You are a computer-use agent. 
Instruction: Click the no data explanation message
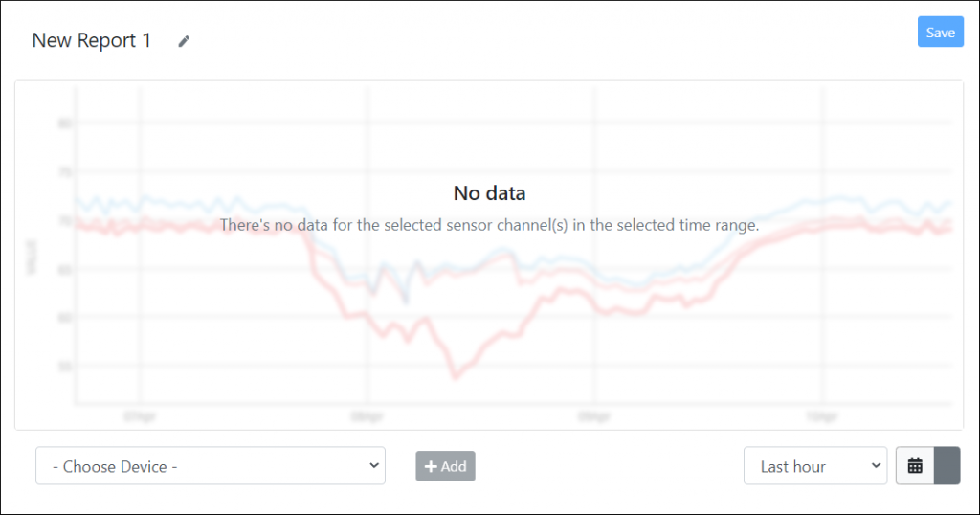pos(489,225)
